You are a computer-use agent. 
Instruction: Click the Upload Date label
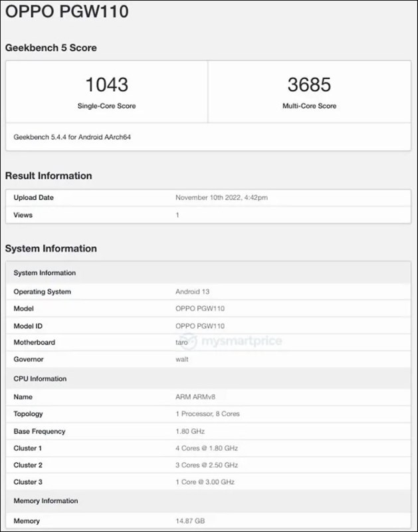pos(34,198)
